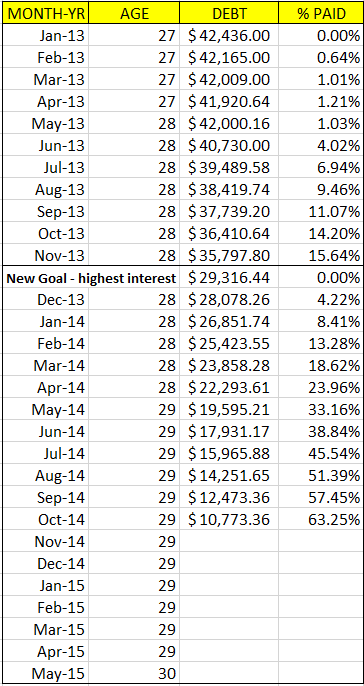The height and width of the screenshot is (686, 364).
Task: Select the May-13 debt cell $42,000.16
Action: [x=229, y=123]
